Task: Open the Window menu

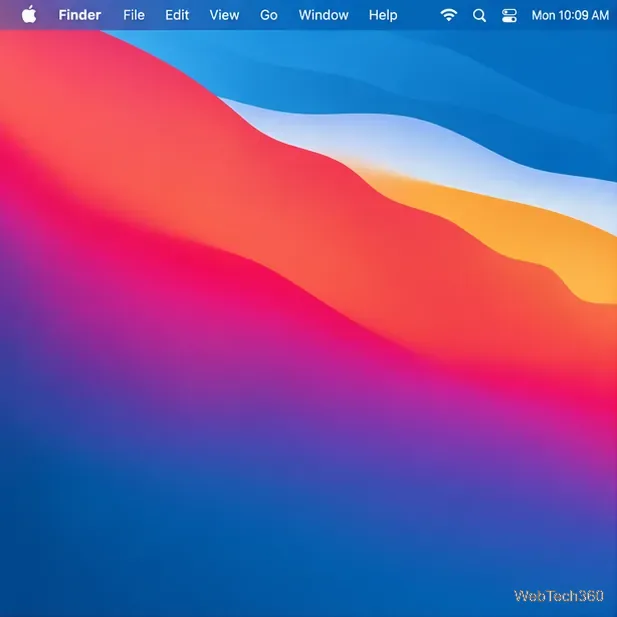Action: pyautogui.click(x=323, y=15)
